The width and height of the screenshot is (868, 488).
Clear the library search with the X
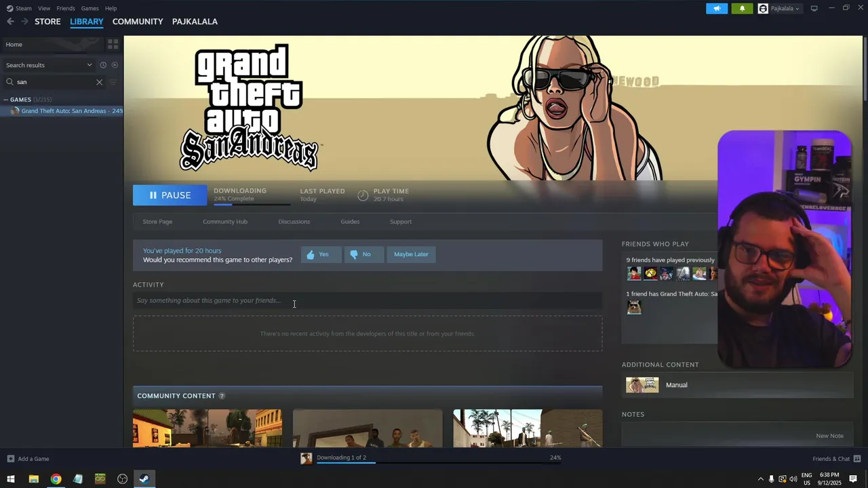point(99,82)
